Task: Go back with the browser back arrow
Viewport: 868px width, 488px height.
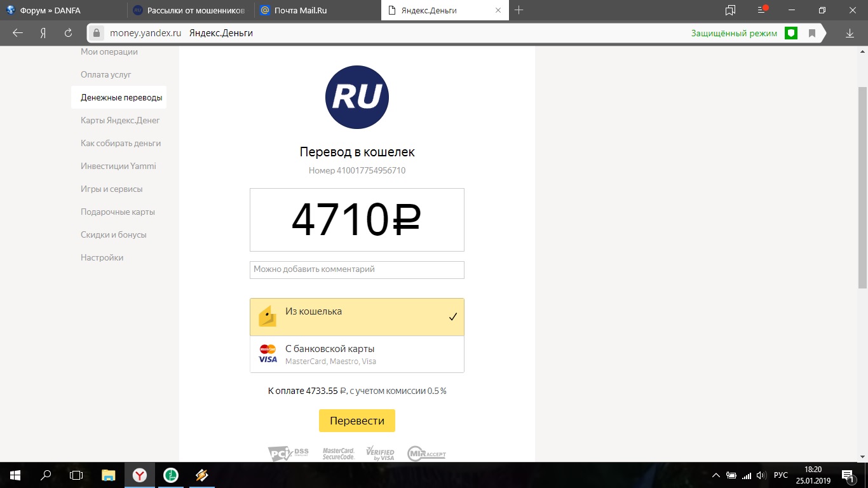Action: point(18,33)
